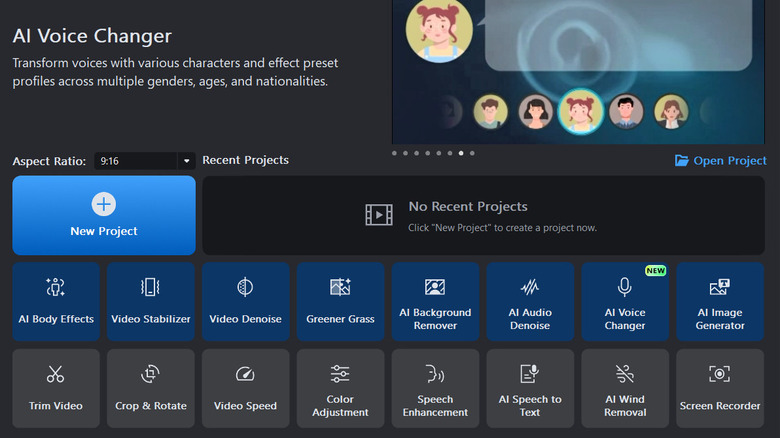780x438 pixels.
Task: Expand the Aspect Ratio dropdown
Action: click(186, 161)
